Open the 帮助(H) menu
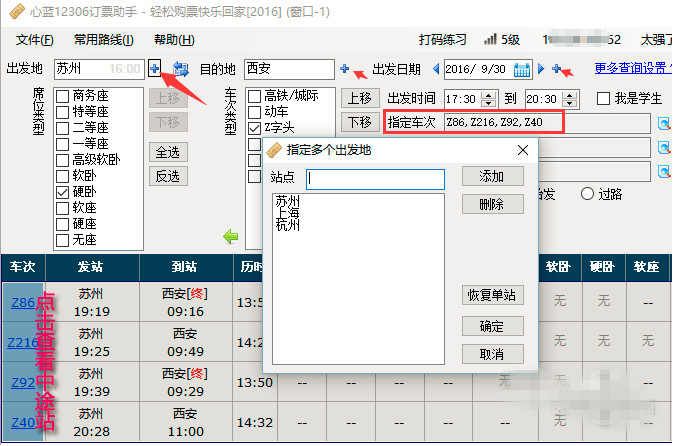 pos(174,40)
